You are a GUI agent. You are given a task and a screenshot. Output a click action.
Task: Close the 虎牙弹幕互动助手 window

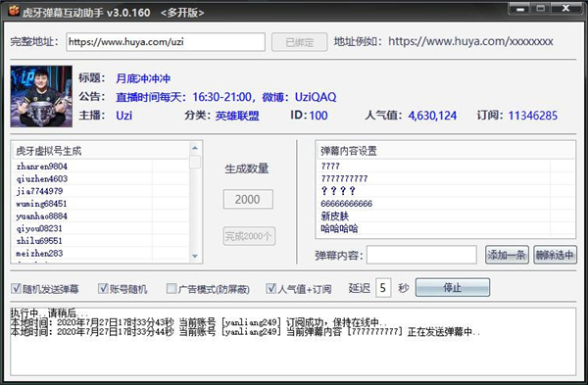coord(566,8)
